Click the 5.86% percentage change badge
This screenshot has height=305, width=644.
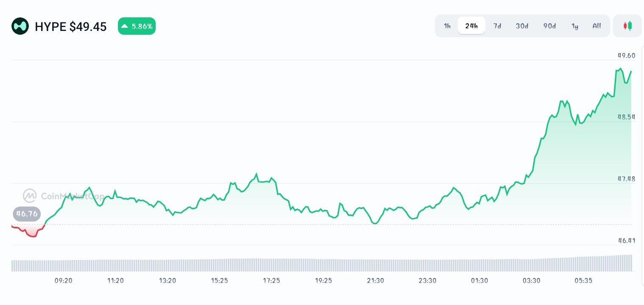pos(137,26)
